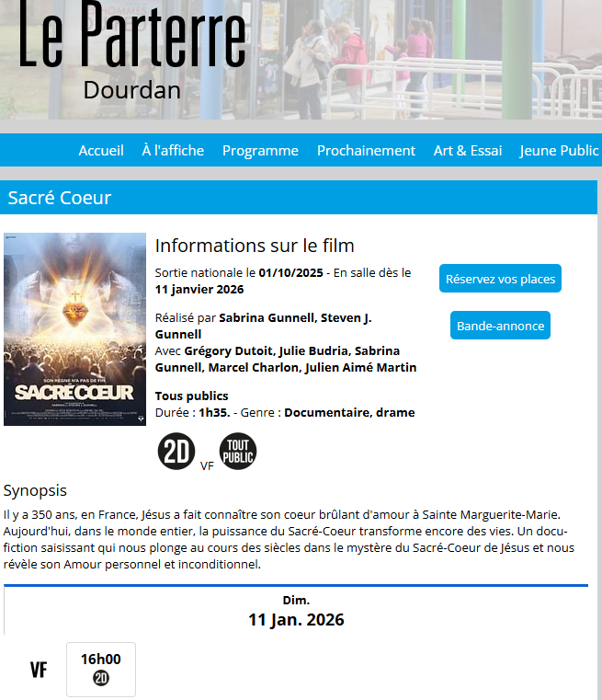Screen dimensions: 602x700
Task: Click the Dourdan subtitle in the header
Action: click(131, 90)
